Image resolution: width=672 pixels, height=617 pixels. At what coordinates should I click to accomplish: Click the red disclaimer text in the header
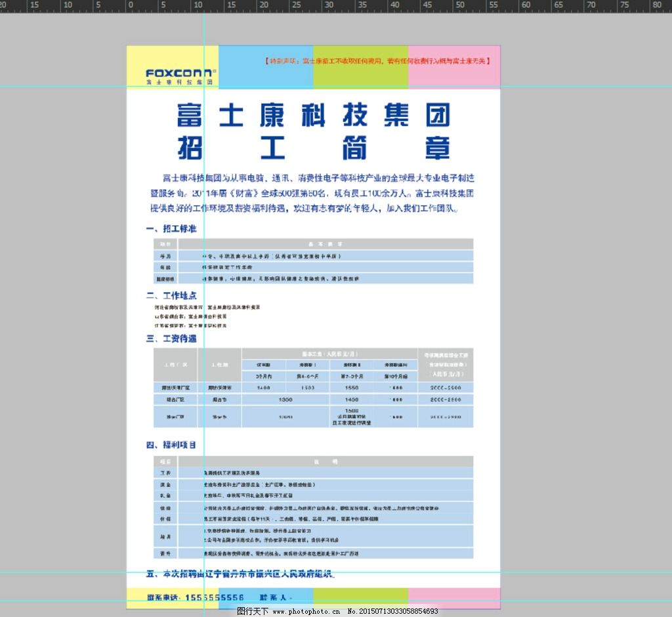click(377, 60)
